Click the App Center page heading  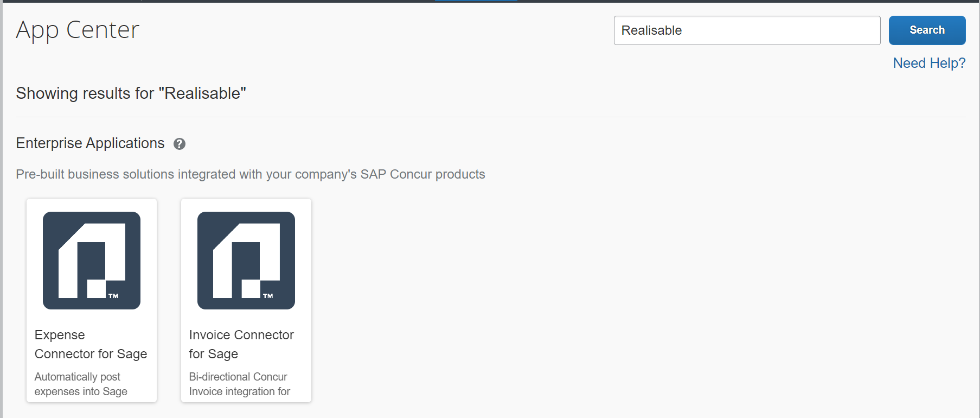coord(78,30)
